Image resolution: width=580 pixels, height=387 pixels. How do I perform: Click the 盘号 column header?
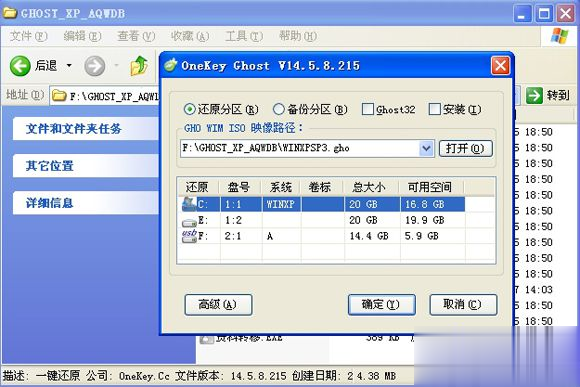(x=239, y=187)
